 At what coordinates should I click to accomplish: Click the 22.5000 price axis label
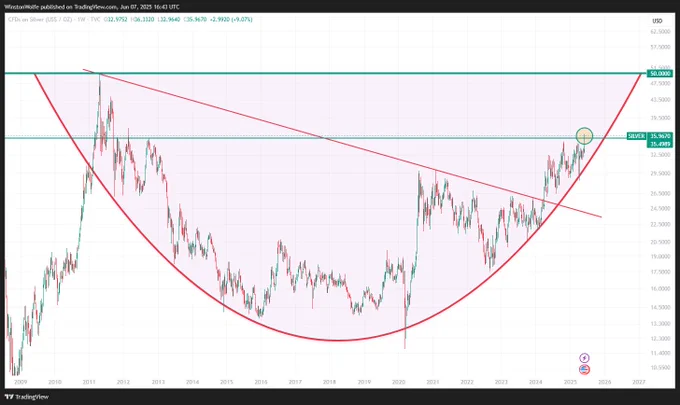click(x=660, y=225)
